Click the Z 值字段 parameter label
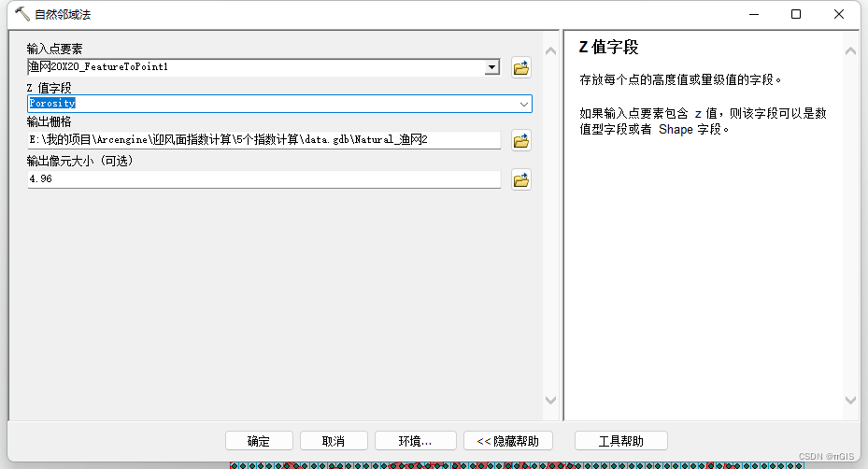Viewport: 868px width, 469px height. point(49,88)
